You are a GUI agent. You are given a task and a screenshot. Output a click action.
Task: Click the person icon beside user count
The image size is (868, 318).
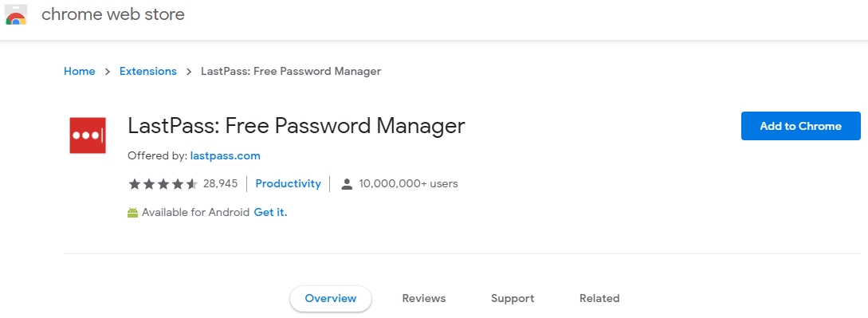tap(347, 183)
